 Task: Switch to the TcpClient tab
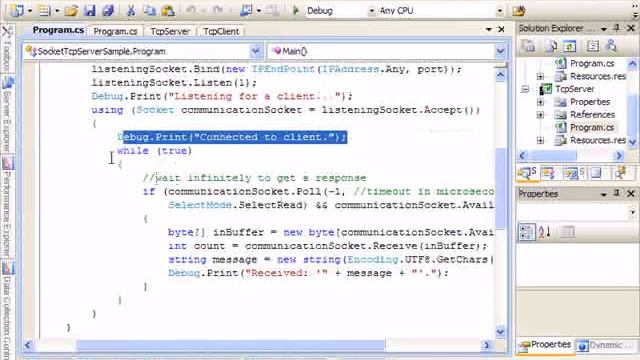(x=221, y=31)
